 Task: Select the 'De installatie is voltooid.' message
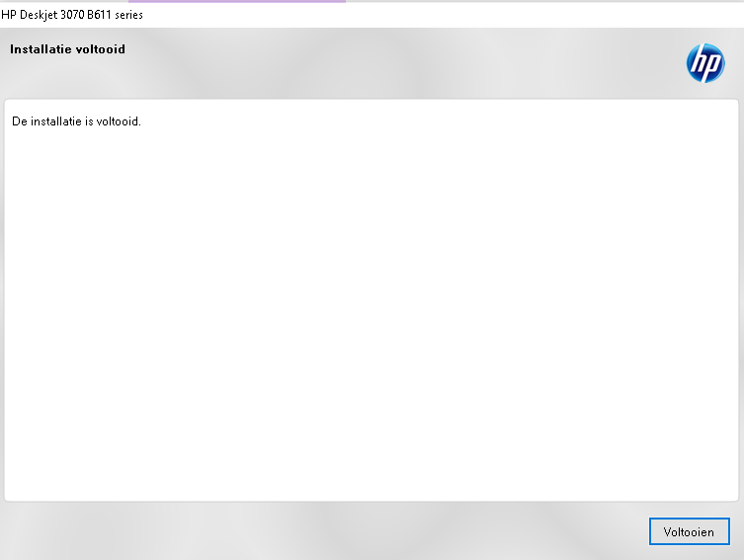tap(76, 122)
